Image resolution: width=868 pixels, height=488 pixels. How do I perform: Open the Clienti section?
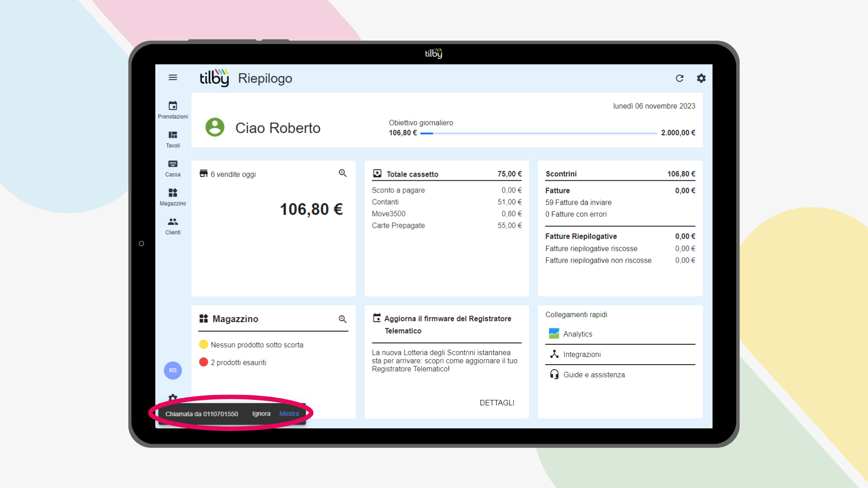click(173, 226)
